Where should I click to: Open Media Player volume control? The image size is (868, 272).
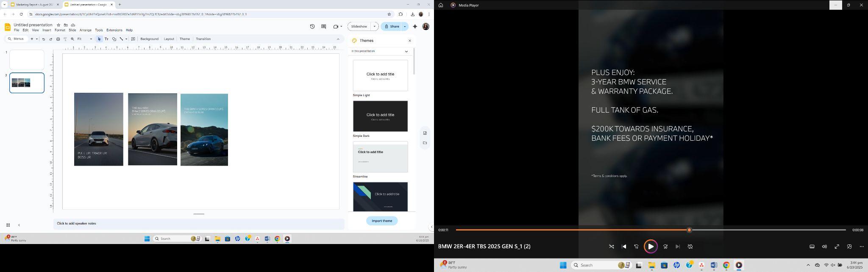point(824,247)
